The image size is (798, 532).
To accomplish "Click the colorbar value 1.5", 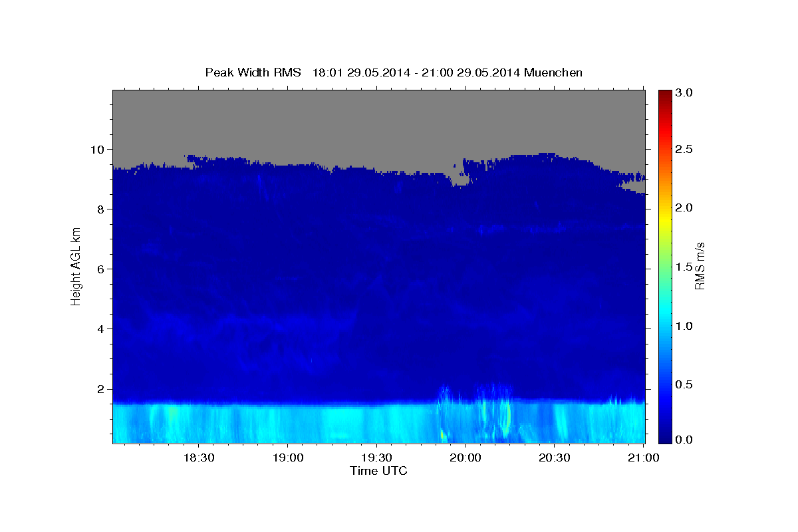I will click(x=684, y=267).
